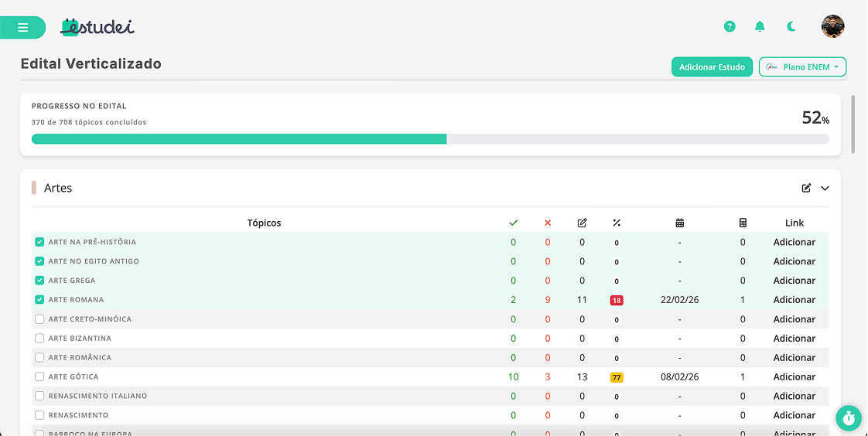Screen dimensions: 868x436
Task: Click Adicionar link for Arte Grega
Action: (x=794, y=281)
